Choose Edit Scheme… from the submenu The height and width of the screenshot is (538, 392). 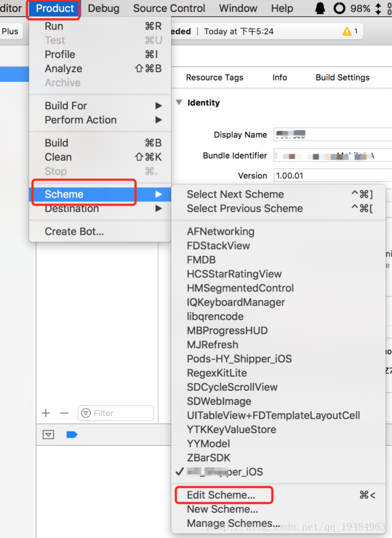pyautogui.click(x=221, y=495)
